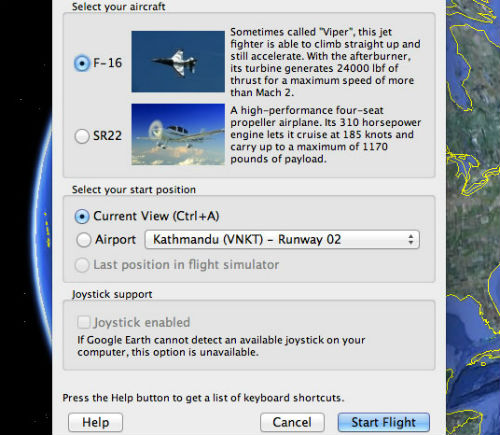The image size is (500, 435).
Task: Click the SR22 propeller plane thumbnail
Action: (178, 134)
